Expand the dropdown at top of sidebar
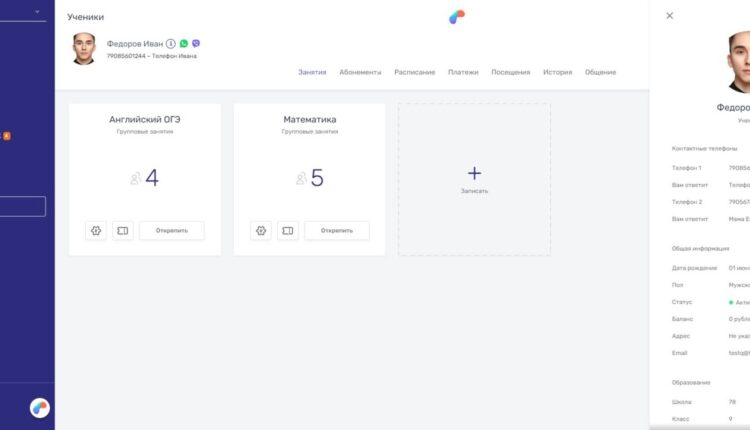Image resolution: width=750 pixels, height=430 pixels. tap(39, 12)
